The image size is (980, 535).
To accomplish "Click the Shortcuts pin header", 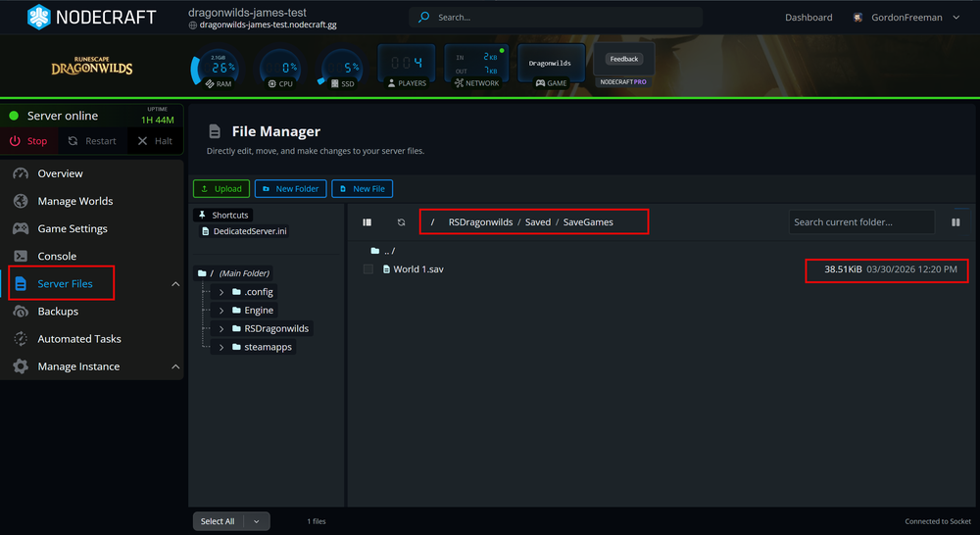I will (x=223, y=215).
